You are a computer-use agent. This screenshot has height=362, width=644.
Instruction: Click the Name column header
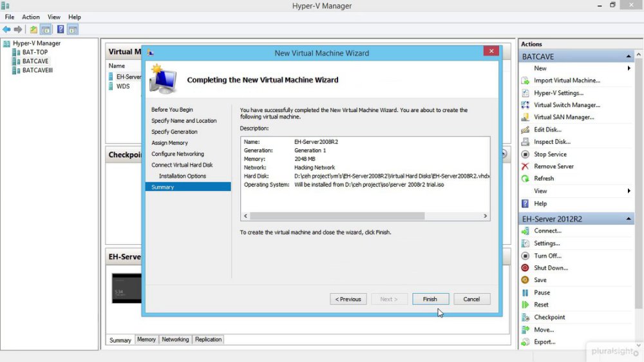[x=117, y=66]
